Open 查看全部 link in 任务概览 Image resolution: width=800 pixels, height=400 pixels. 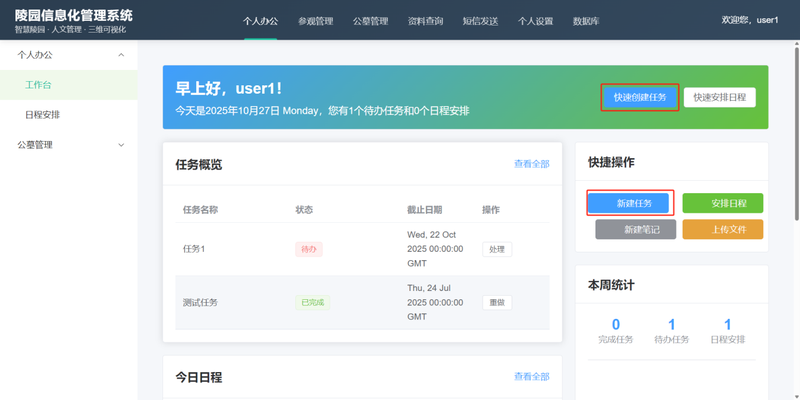pos(531,164)
